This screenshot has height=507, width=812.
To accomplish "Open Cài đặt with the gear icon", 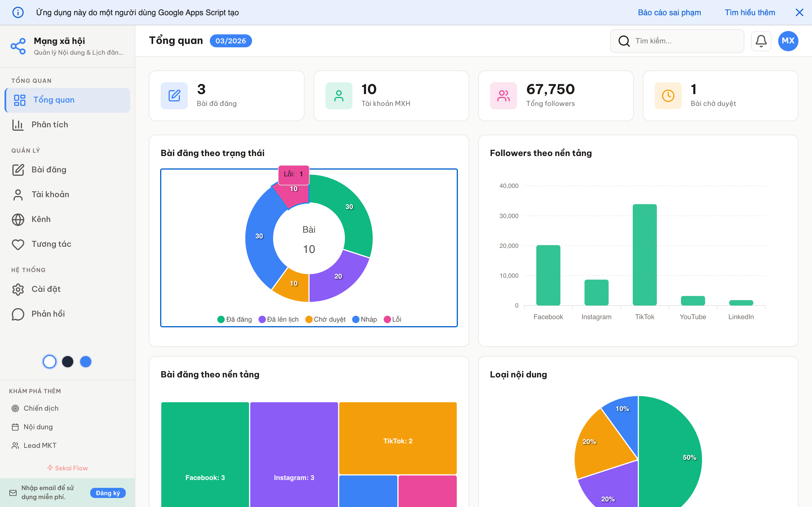I will [18, 289].
